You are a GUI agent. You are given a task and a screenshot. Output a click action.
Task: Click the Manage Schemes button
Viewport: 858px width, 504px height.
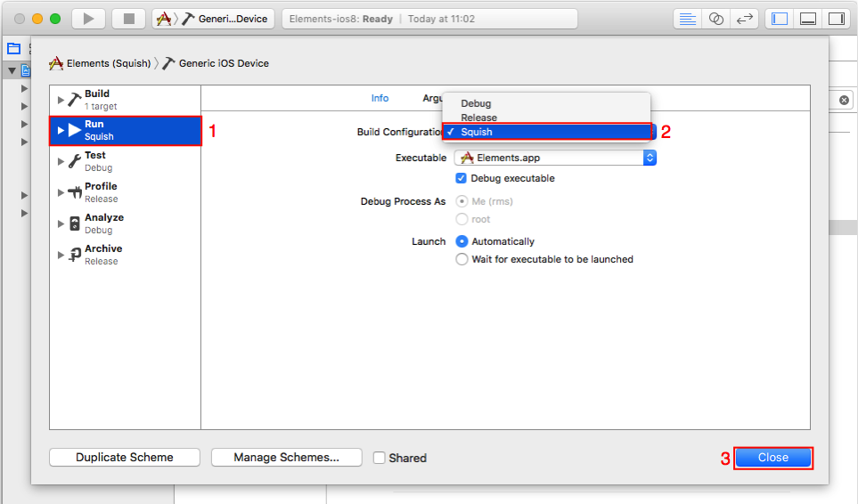287,458
